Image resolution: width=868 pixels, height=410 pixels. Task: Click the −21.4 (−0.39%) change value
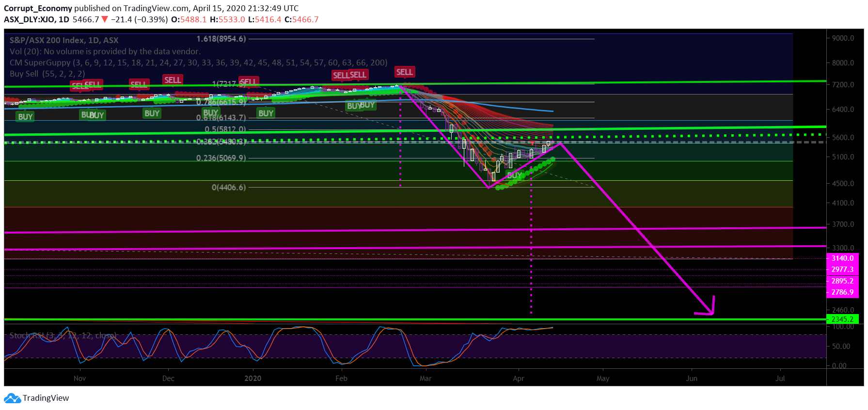(x=140, y=19)
